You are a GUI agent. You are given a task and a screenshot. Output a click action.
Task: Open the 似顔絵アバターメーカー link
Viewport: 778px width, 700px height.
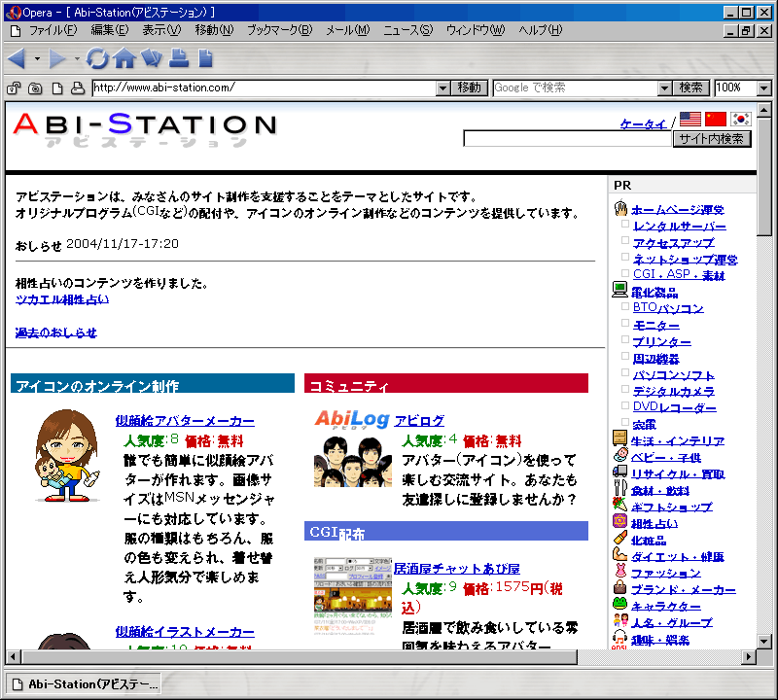(x=185, y=421)
